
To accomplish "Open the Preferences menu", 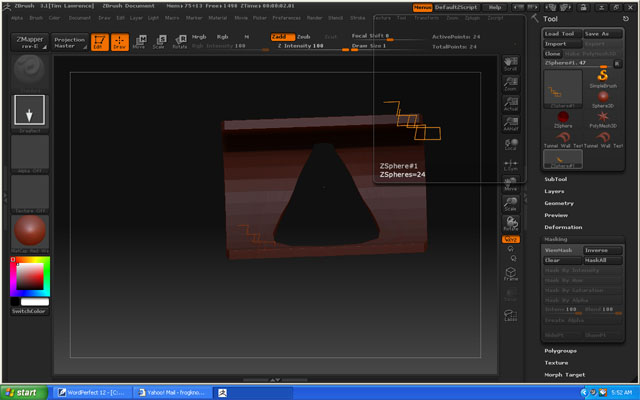I will 287,18.
